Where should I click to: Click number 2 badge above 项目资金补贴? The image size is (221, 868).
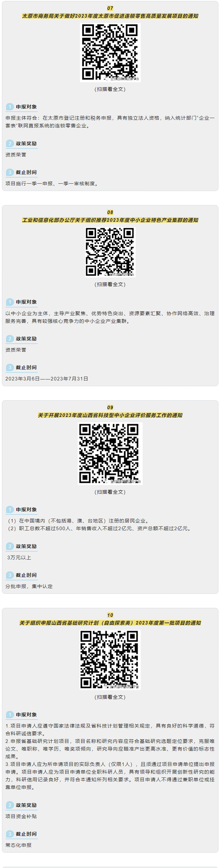tap(10, 805)
